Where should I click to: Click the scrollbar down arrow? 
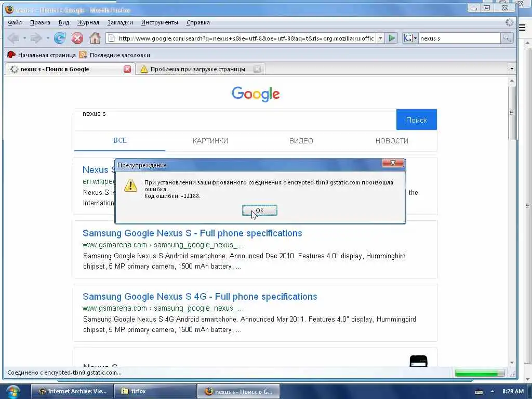point(512,363)
